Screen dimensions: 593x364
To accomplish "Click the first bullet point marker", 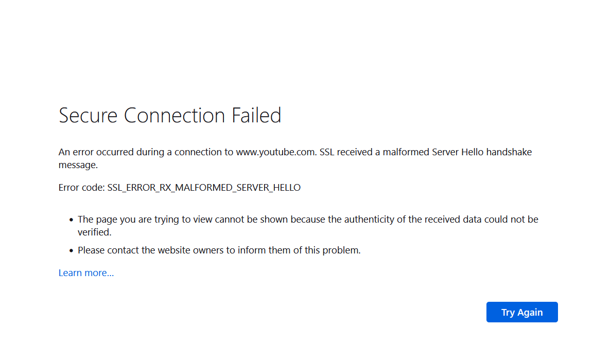I will click(x=71, y=220).
